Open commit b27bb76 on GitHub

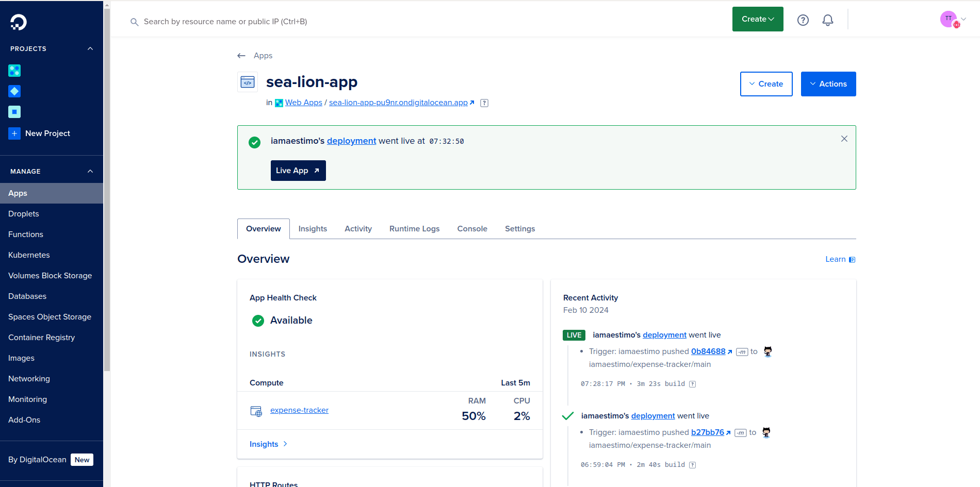point(707,432)
